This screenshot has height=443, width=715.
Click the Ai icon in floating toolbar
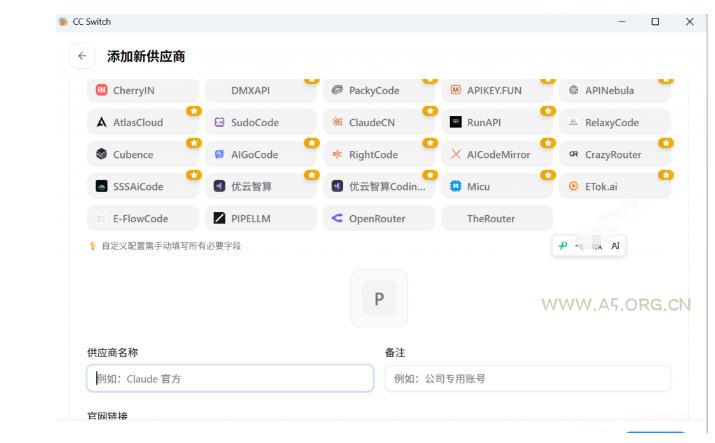tap(615, 246)
